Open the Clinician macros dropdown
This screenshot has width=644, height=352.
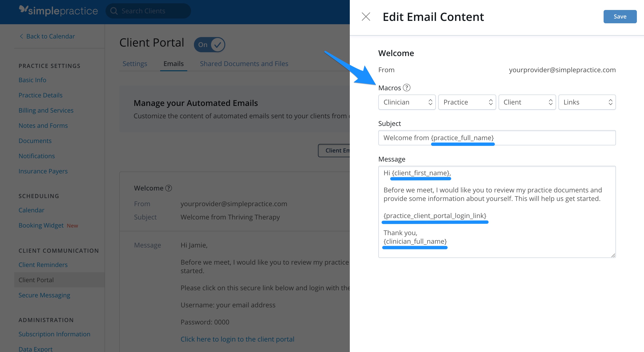click(407, 102)
